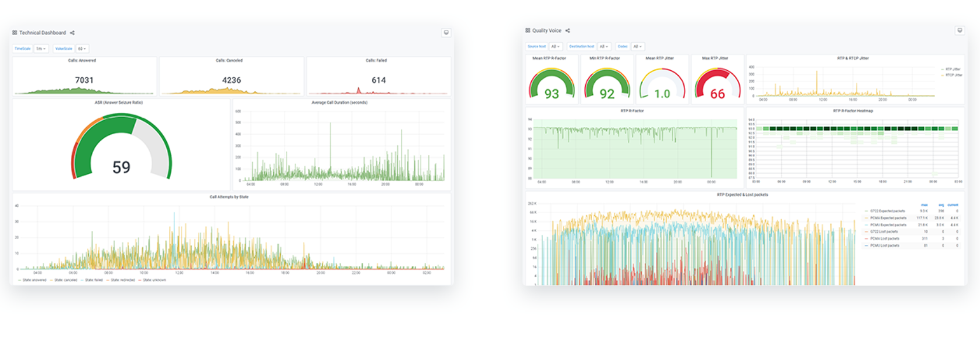
Task: Click the ASR gauge showing 59
Action: (x=121, y=149)
